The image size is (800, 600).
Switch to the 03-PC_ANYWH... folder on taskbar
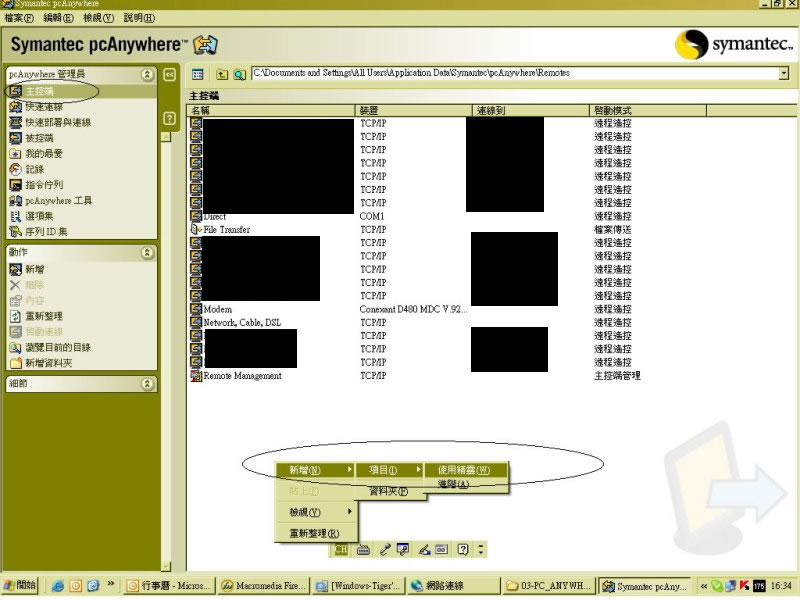tap(548, 586)
